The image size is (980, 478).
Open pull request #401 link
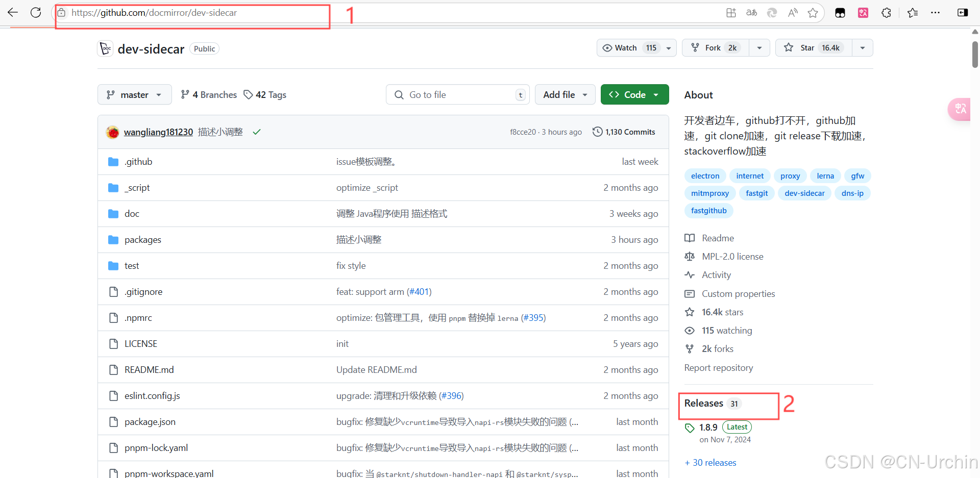(419, 292)
